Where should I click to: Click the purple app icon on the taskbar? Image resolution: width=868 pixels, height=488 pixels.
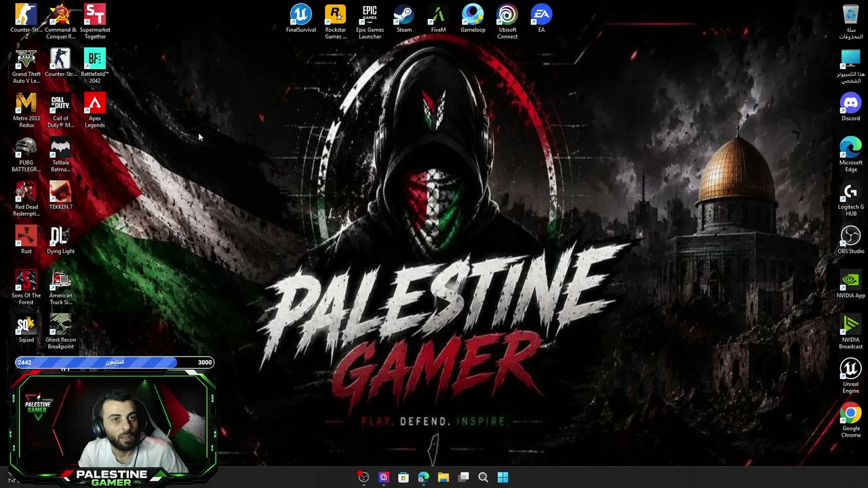[383, 477]
